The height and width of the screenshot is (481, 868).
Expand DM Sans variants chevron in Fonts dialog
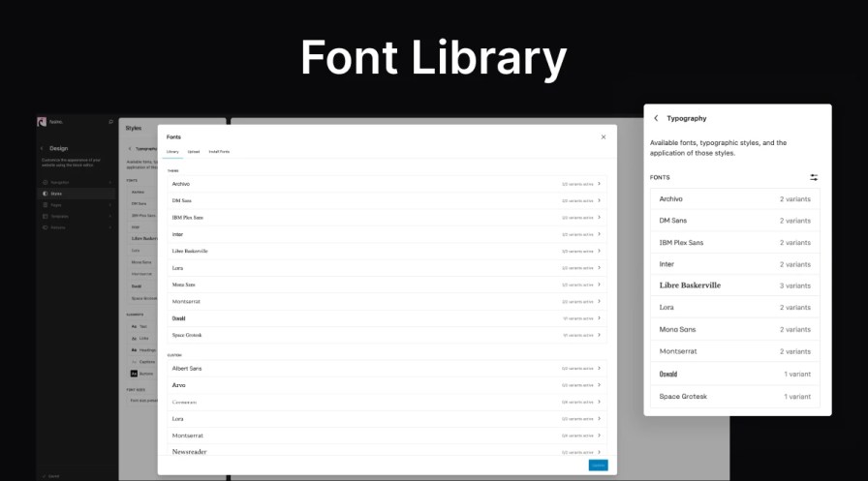click(599, 200)
